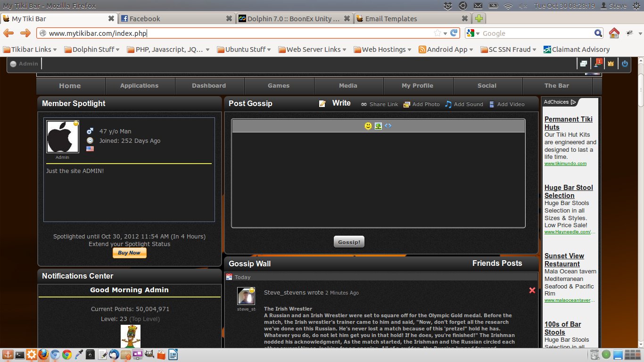
Task: Click the crown icon in the admin bar
Action: (611, 64)
